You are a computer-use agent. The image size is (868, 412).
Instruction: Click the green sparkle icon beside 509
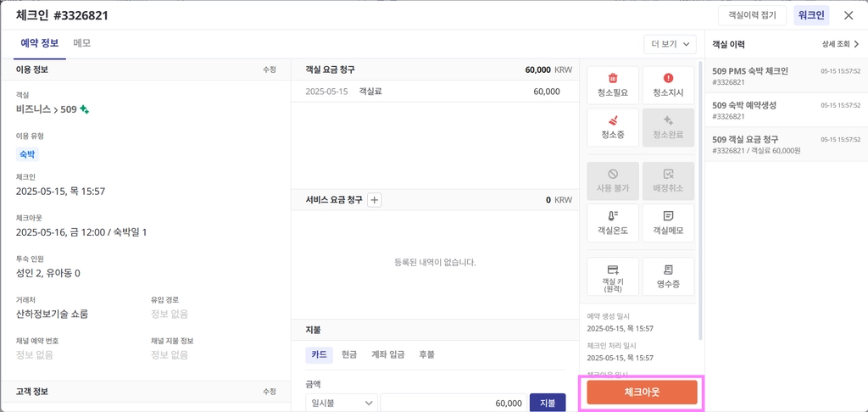(84, 109)
